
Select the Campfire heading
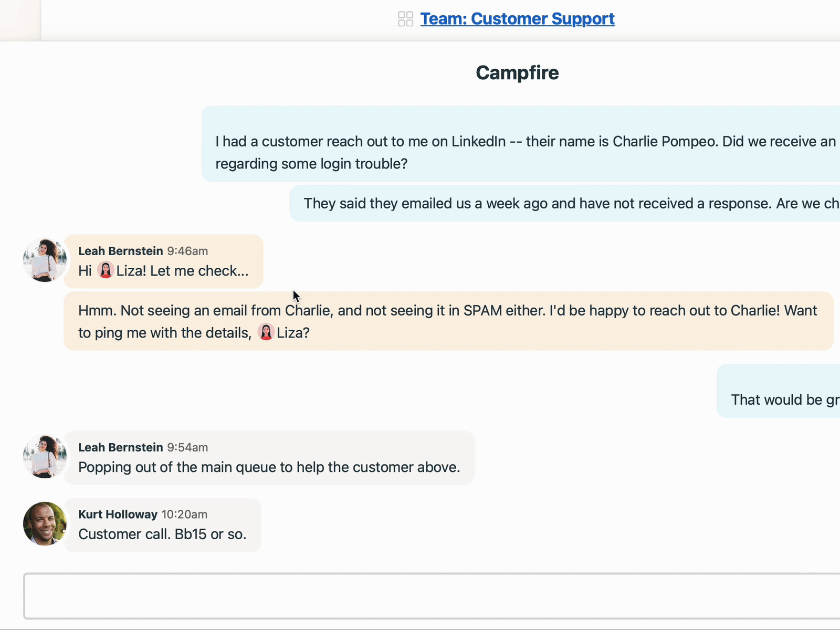pyautogui.click(x=517, y=73)
